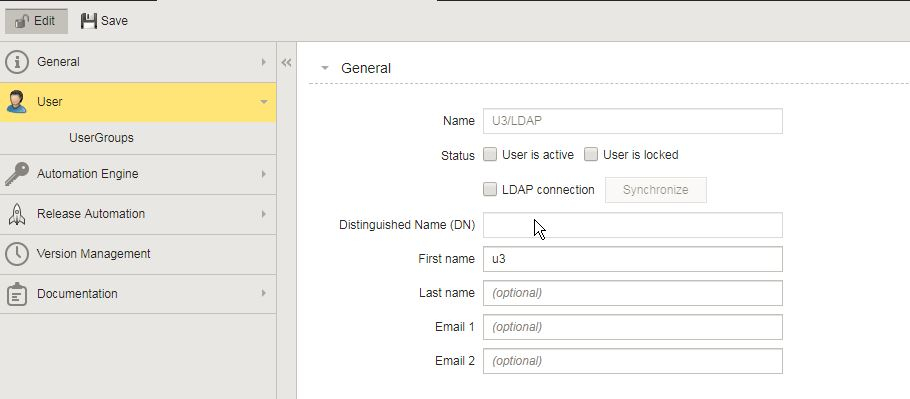Open the UserGroups sub-item
Image resolution: width=910 pixels, height=399 pixels.
click(x=102, y=138)
